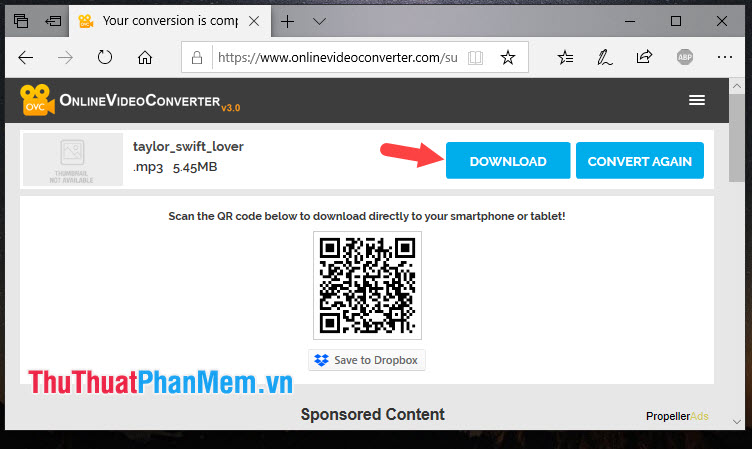
Task: Open the Share page icon
Action: 644,57
